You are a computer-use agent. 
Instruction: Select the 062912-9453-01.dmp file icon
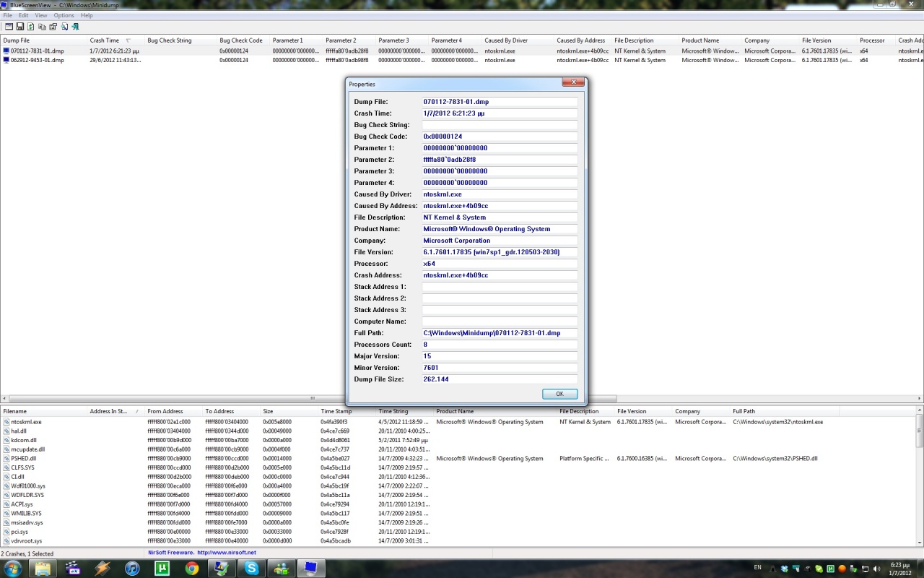point(6,60)
